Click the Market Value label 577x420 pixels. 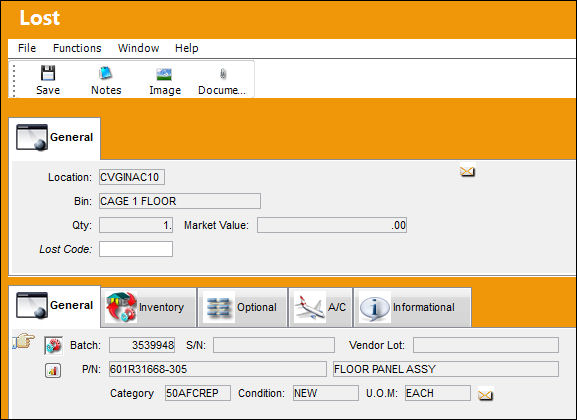click(216, 225)
